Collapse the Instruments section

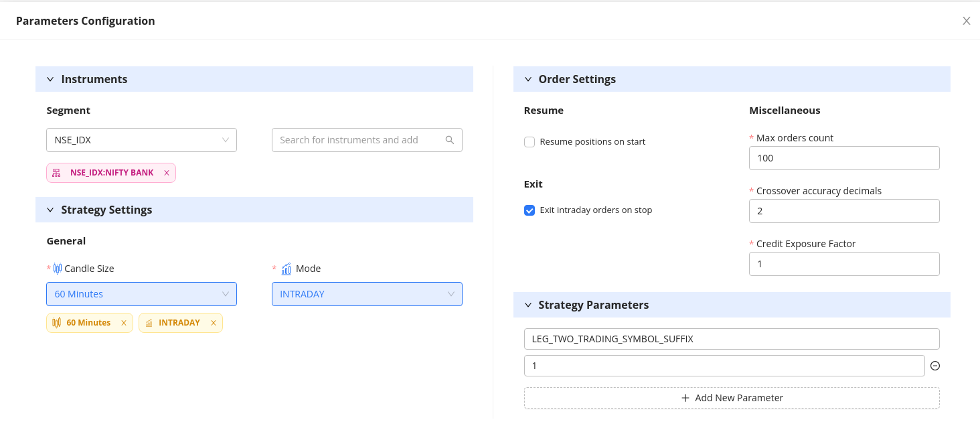click(50, 79)
